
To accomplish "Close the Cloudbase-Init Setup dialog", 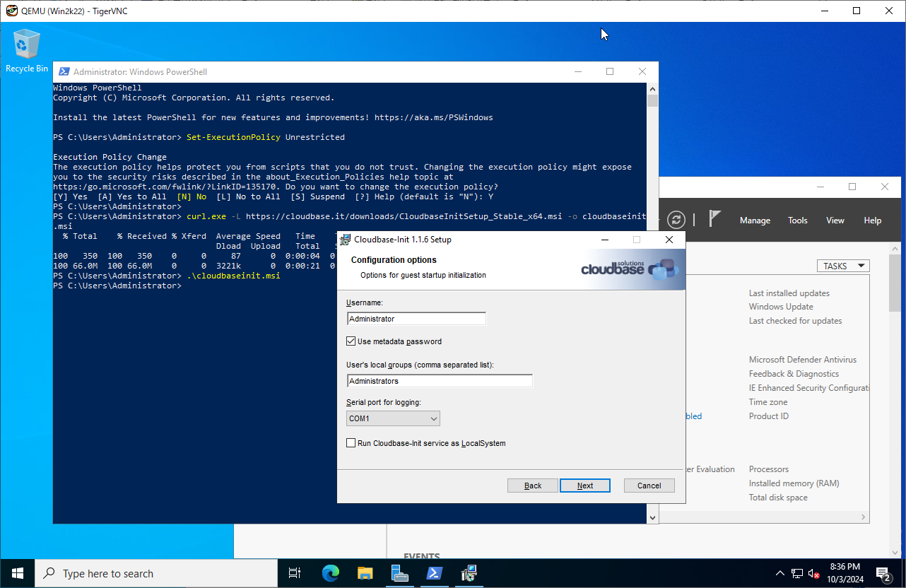I will click(669, 240).
